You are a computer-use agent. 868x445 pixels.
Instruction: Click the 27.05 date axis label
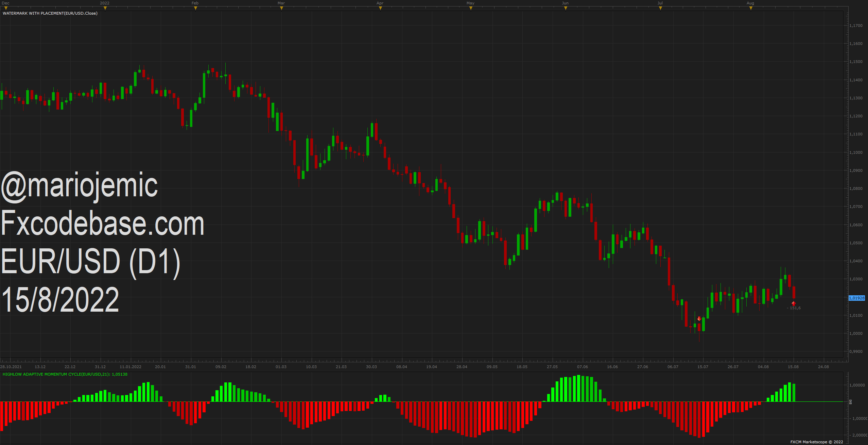pos(552,367)
